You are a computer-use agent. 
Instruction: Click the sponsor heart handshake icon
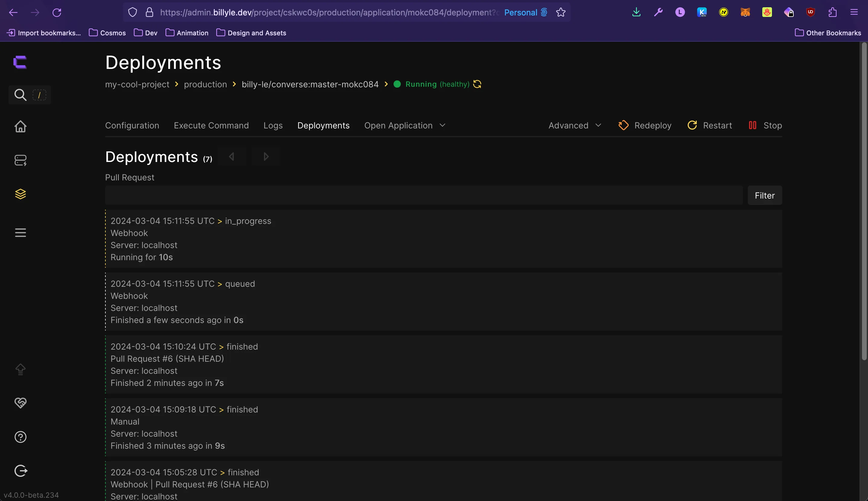coord(20,402)
